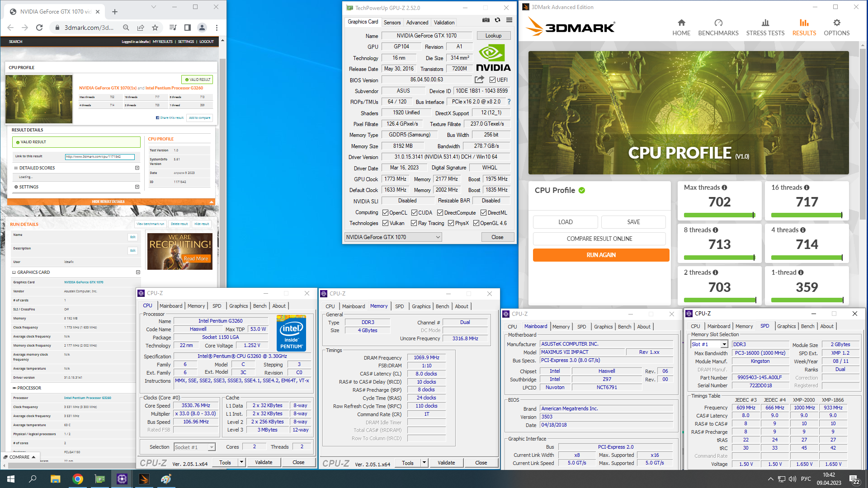
Task: Click 4 threads info icon
Action: pos(803,230)
